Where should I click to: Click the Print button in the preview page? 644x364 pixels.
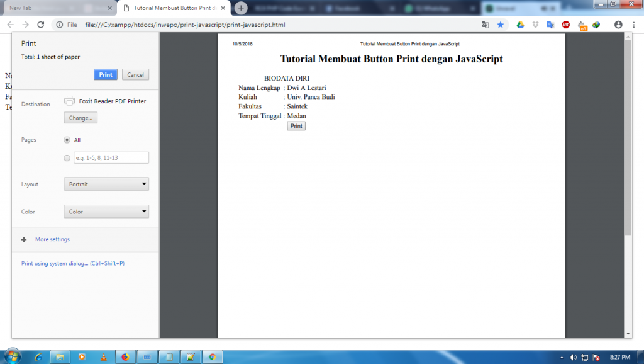coord(296,126)
